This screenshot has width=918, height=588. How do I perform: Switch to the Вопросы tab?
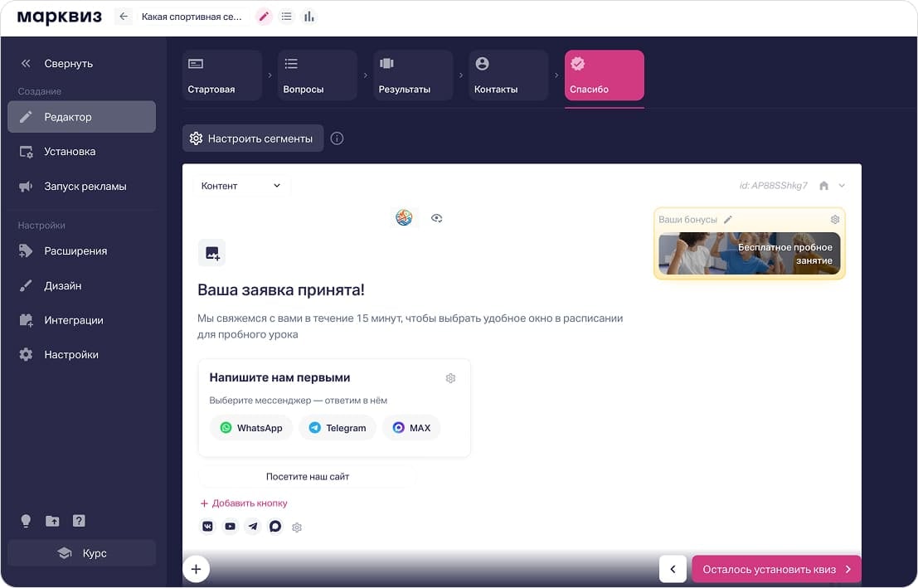click(x=318, y=75)
